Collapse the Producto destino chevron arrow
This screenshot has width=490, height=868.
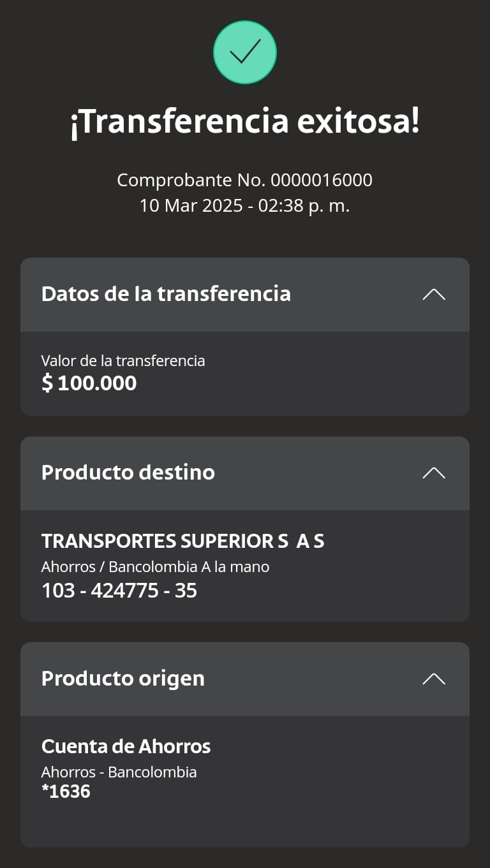[x=434, y=473]
